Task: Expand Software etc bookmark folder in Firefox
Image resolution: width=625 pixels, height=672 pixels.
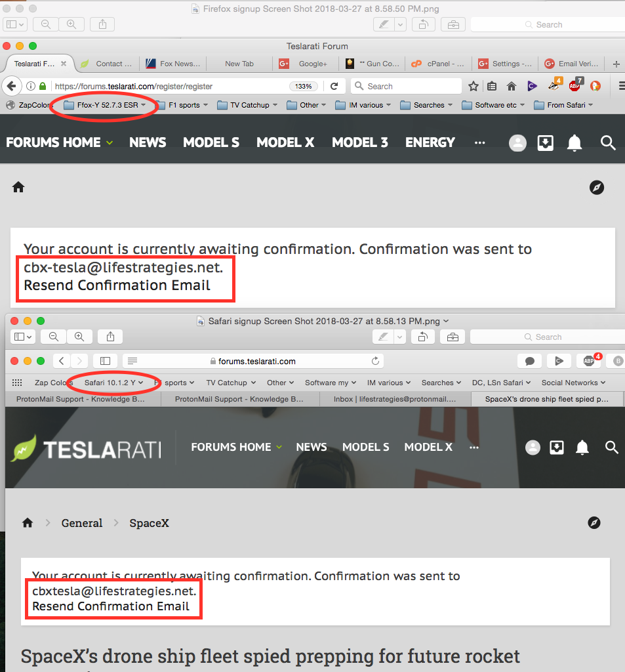Action: coord(493,105)
